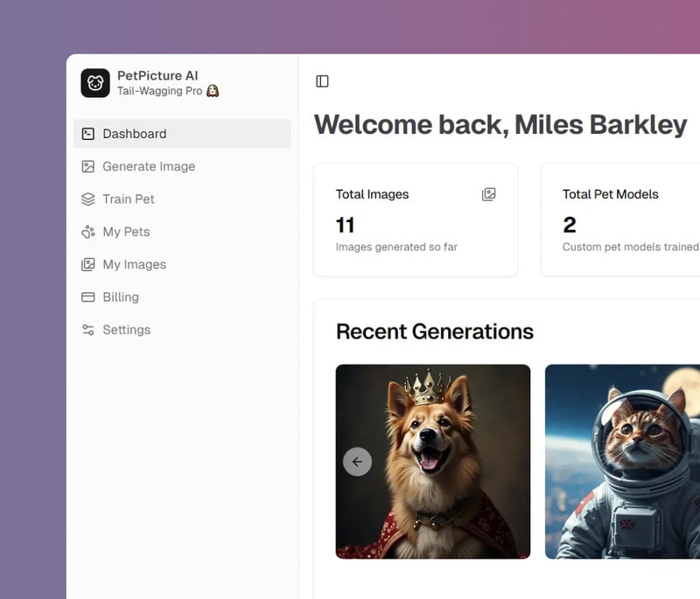
Task: Click the Train Pet layers icon
Action: pos(87,199)
